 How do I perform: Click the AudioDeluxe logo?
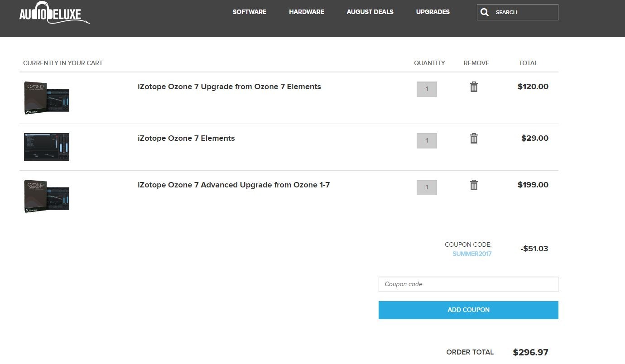tap(54, 14)
